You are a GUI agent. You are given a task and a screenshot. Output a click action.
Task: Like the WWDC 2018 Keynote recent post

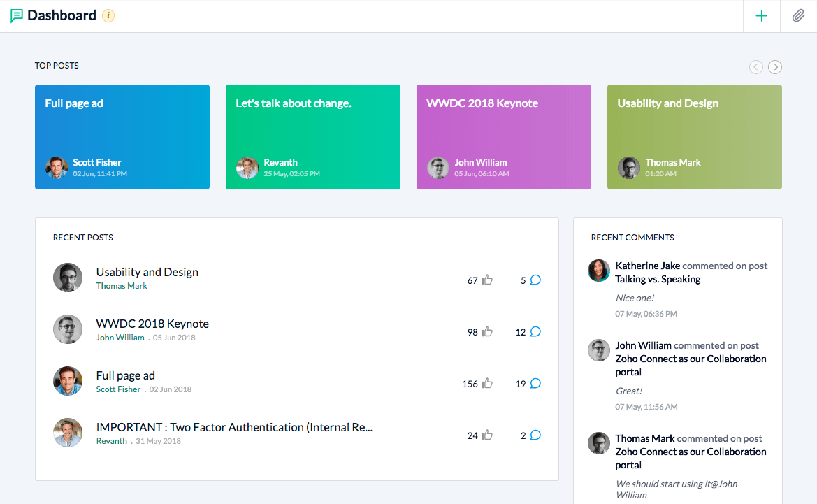click(x=487, y=331)
